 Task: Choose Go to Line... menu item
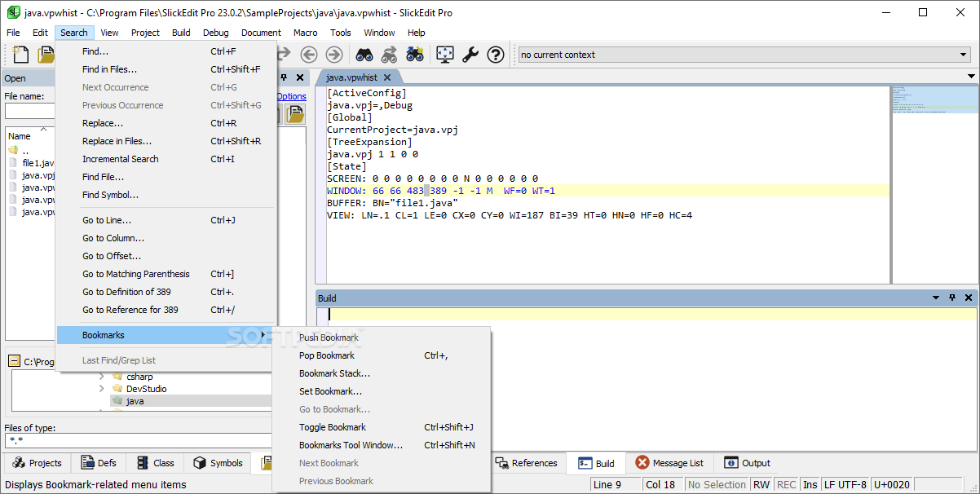[x=166, y=220]
